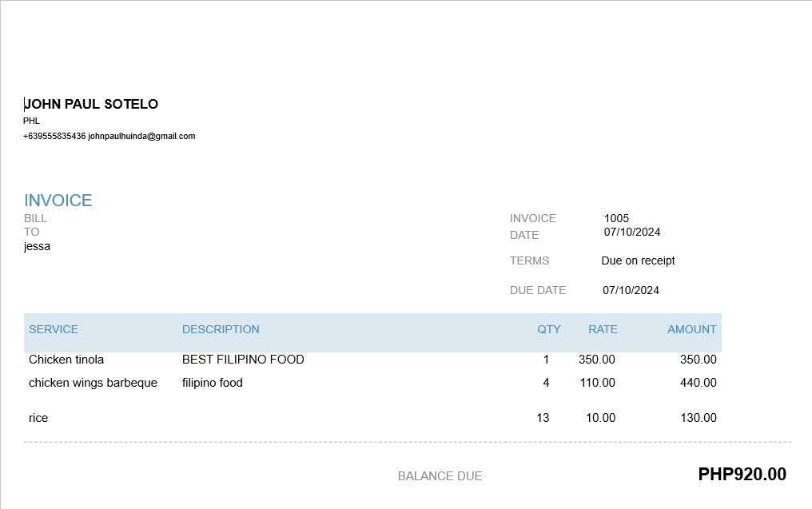
Task: Click the PHL country text
Action: click(x=31, y=121)
